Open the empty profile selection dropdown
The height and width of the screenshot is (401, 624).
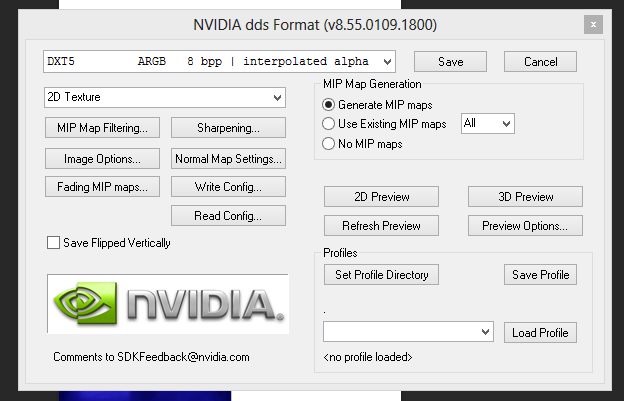click(408, 332)
